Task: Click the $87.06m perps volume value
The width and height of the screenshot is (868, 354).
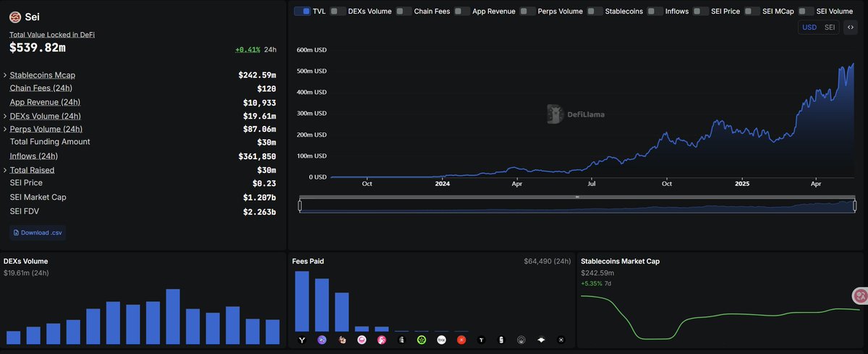Action: 260,130
